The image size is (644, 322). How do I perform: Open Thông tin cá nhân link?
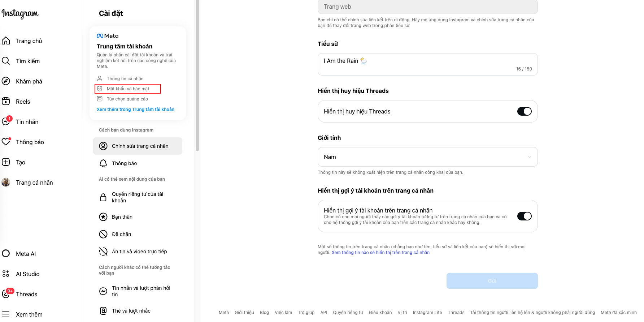pyautogui.click(x=125, y=78)
